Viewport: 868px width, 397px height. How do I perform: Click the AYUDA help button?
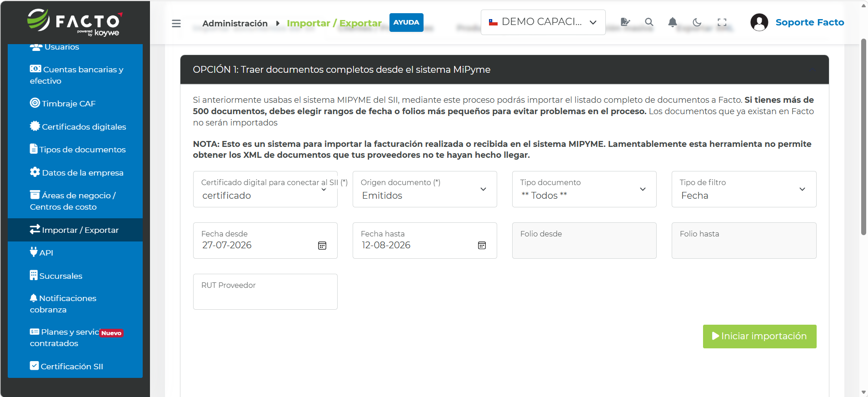(406, 22)
